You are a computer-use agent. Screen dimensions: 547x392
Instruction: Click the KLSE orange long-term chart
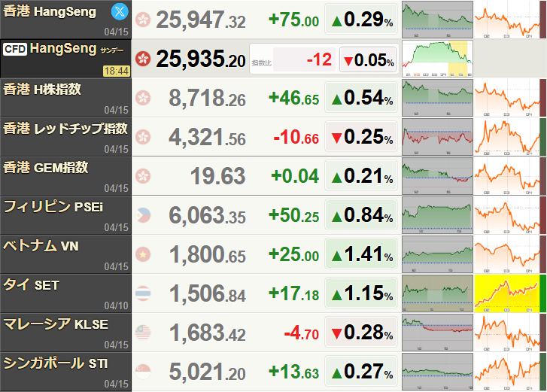coord(507,333)
